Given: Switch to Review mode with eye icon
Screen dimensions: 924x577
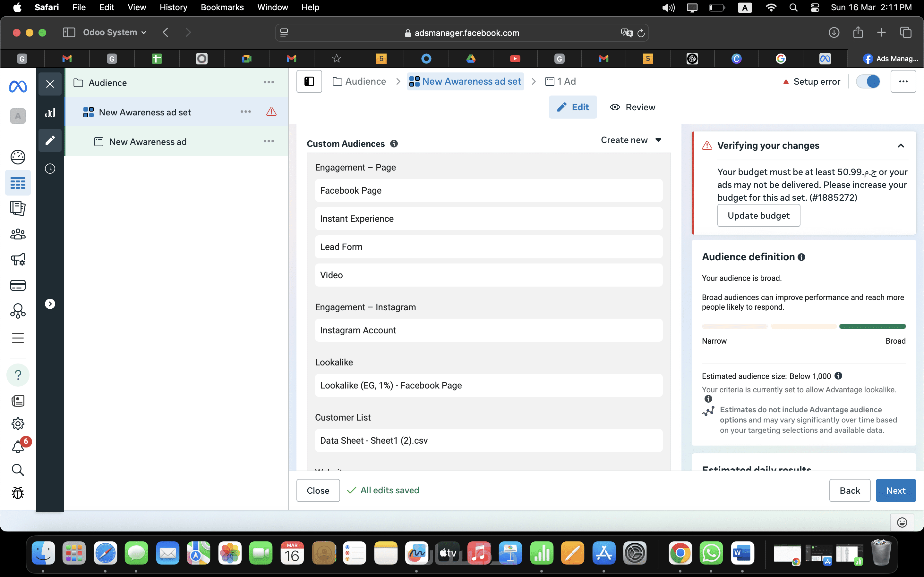Looking at the screenshot, I should [632, 107].
